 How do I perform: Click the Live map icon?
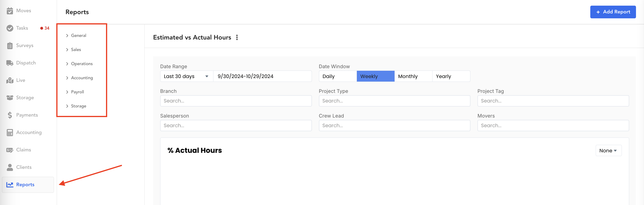[10, 80]
